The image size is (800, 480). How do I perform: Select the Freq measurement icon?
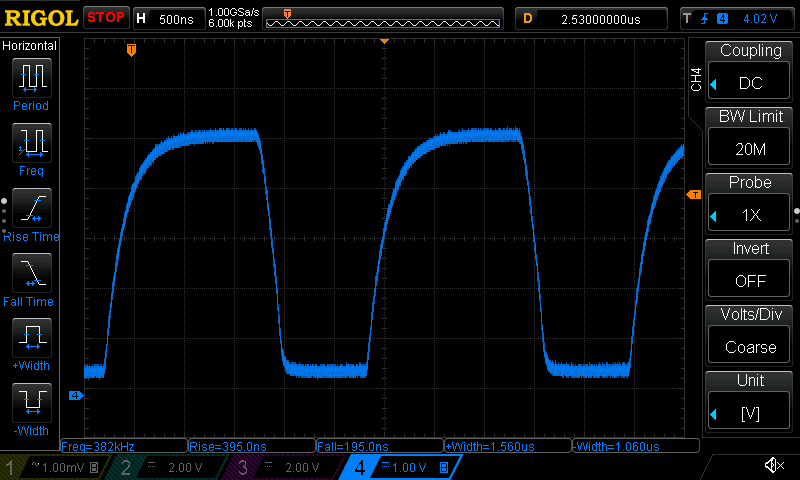tap(32, 142)
